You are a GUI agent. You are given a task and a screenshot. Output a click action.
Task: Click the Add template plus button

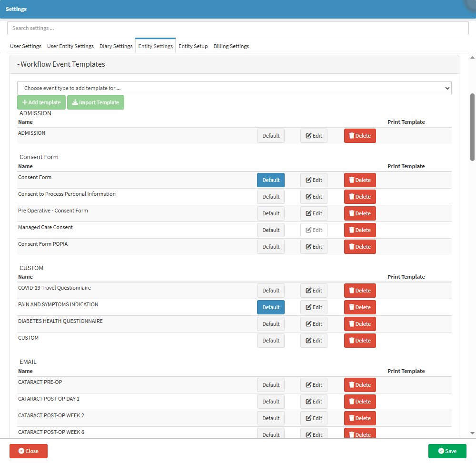[x=41, y=102]
